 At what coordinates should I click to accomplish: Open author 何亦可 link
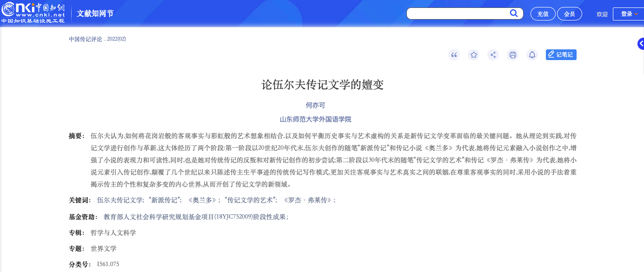point(315,105)
